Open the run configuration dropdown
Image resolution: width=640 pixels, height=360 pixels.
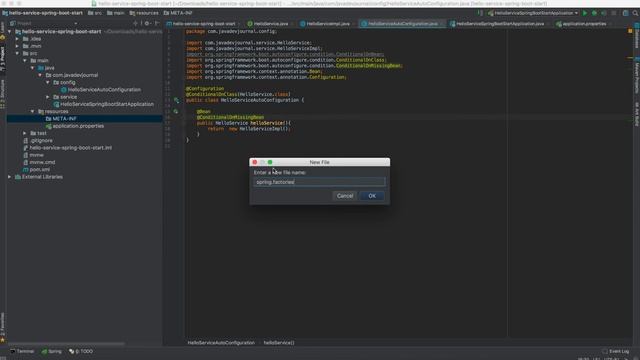pos(533,13)
